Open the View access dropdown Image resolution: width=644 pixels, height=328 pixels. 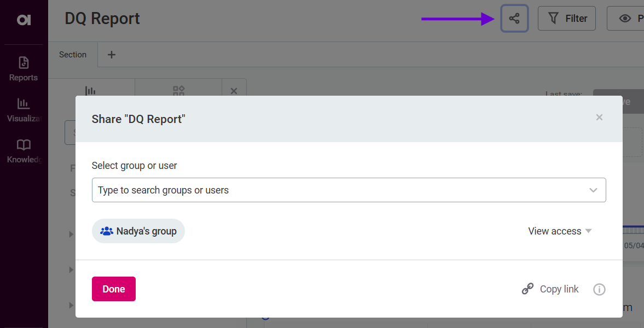tap(559, 231)
